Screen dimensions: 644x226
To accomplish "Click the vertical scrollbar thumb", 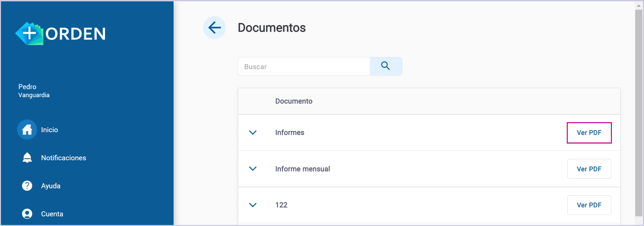I will pyautogui.click(x=639, y=113).
